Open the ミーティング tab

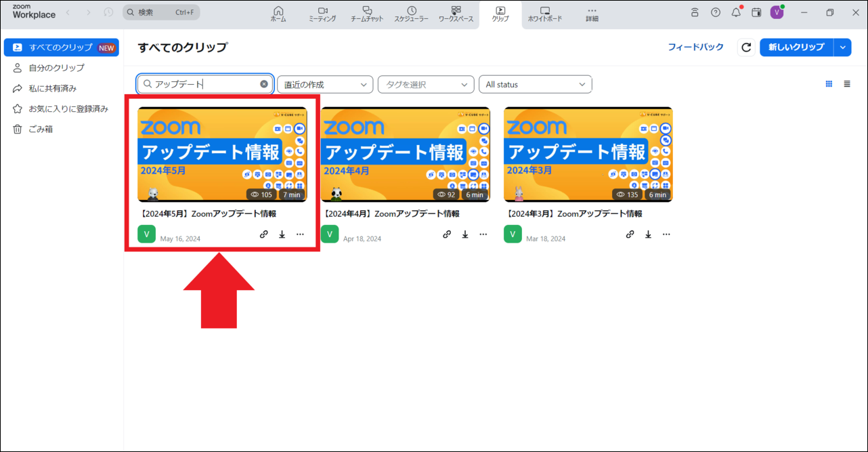click(x=322, y=14)
